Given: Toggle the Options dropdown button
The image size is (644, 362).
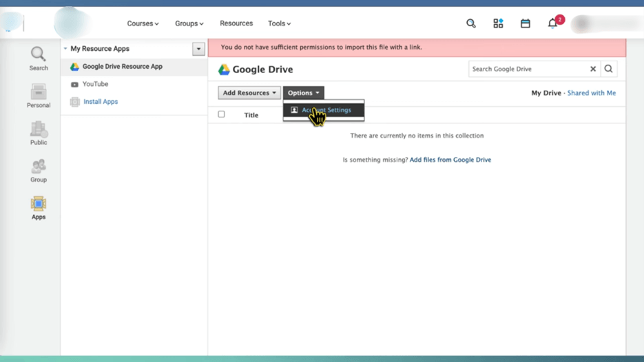Looking at the screenshot, I should [303, 93].
